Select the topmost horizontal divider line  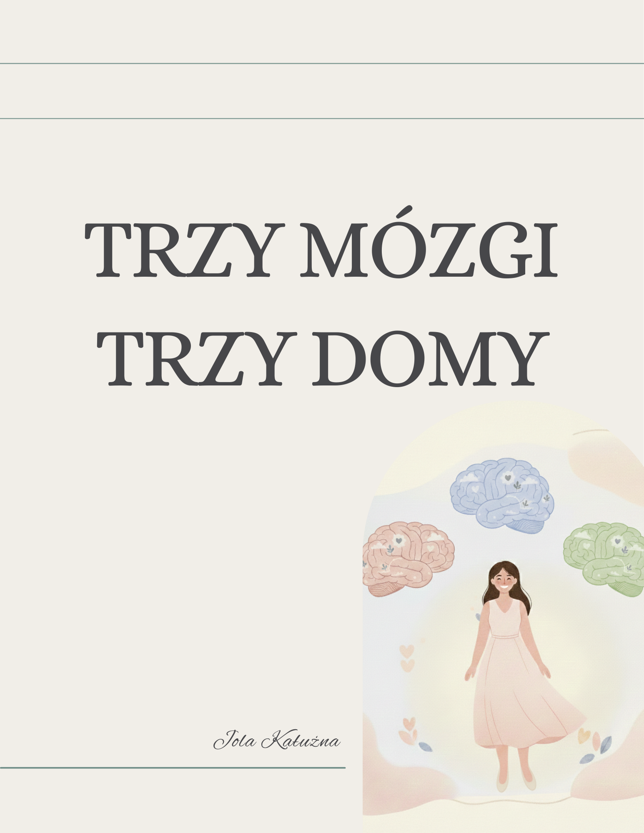pos(322,63)
